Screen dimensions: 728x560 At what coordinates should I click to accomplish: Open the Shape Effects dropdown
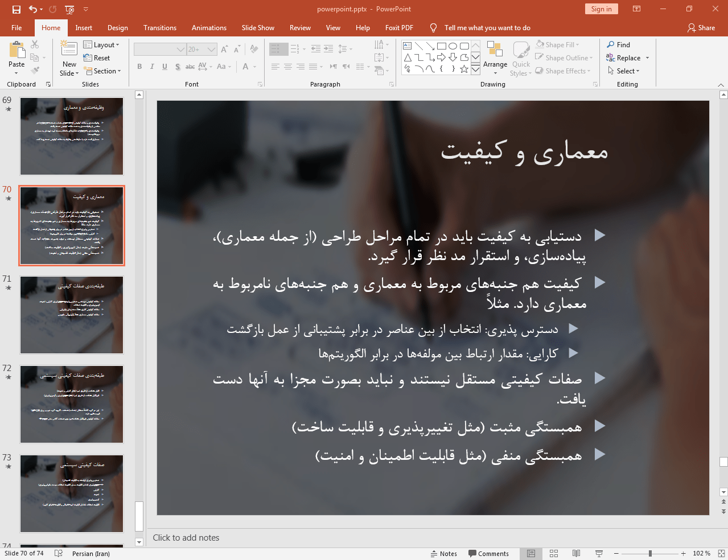coord(563,71)
